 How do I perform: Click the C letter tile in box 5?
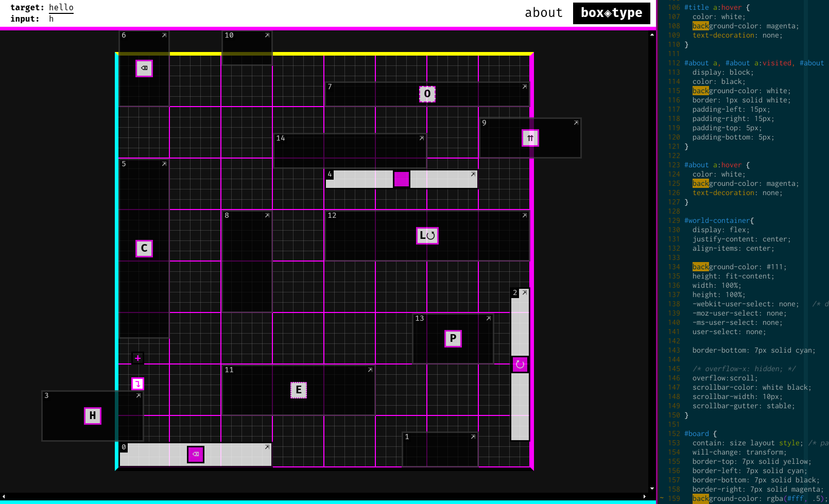[x=144, y=248]
